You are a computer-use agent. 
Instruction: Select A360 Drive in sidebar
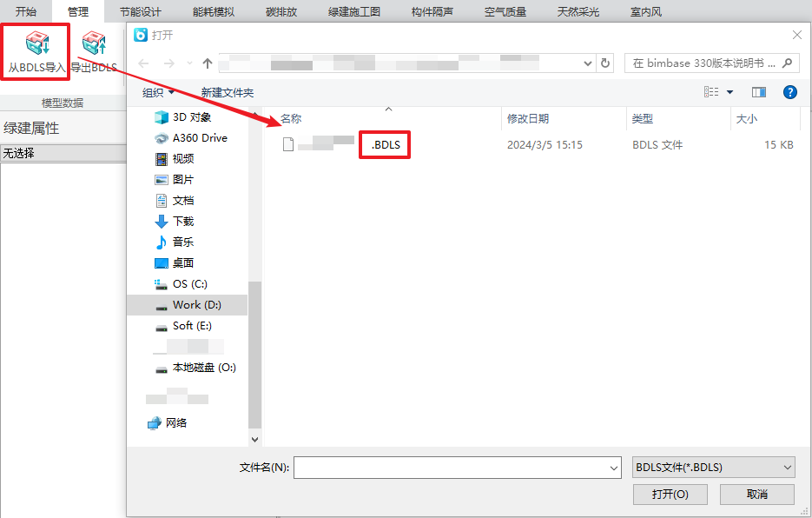tap(200, 138)
